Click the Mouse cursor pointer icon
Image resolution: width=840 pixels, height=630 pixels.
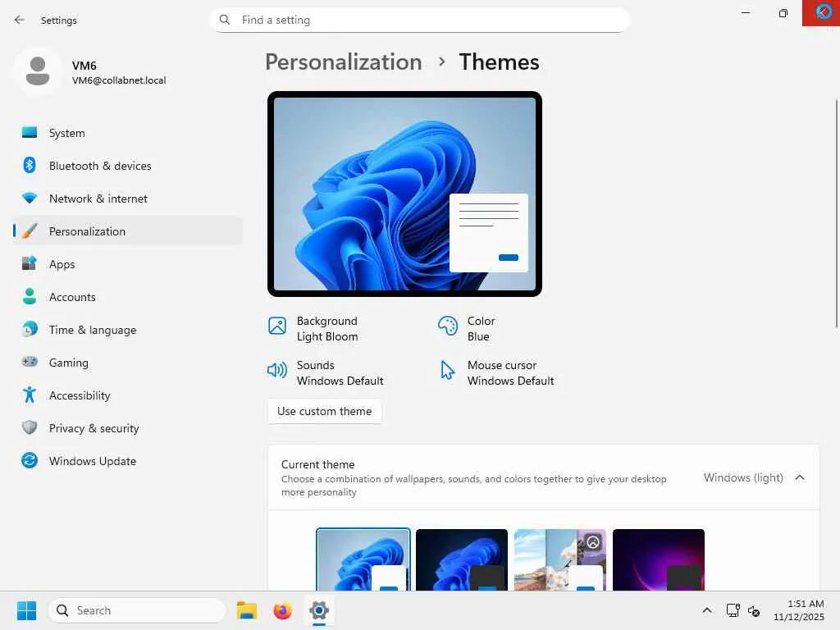coord(447,370)
